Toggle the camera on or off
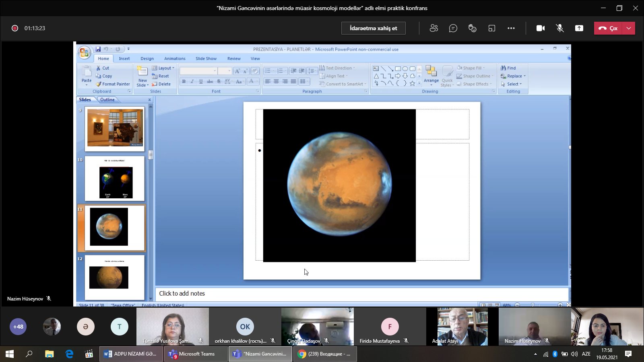Image resolution: width=644 pixels, height=362 pixels. [540, 28]
